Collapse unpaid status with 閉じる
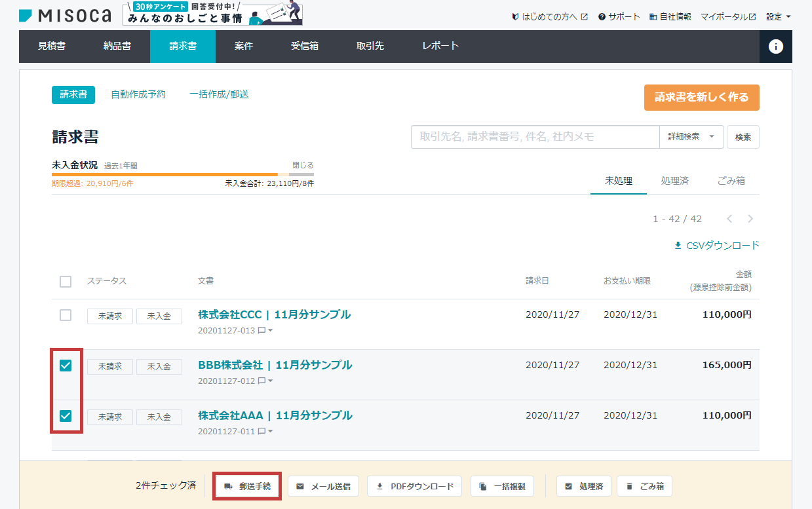This screenshot has height=509, width=812. point(303,165)
